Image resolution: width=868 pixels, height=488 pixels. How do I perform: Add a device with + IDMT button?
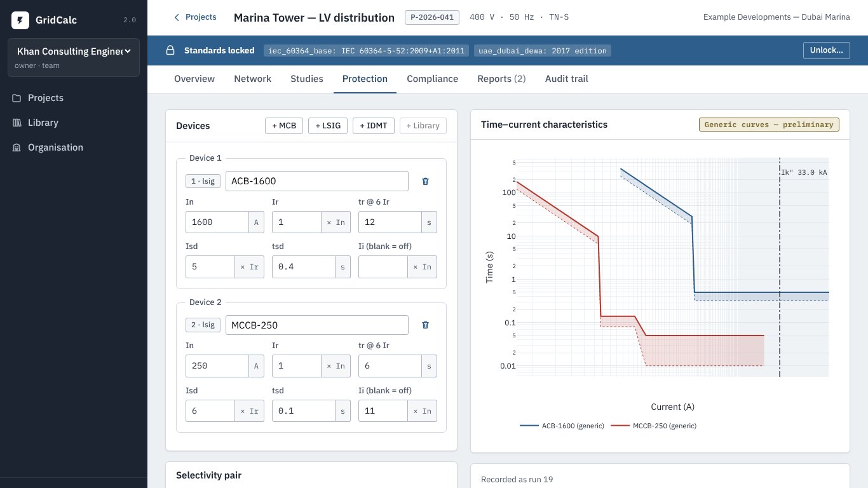click(374, 126)
